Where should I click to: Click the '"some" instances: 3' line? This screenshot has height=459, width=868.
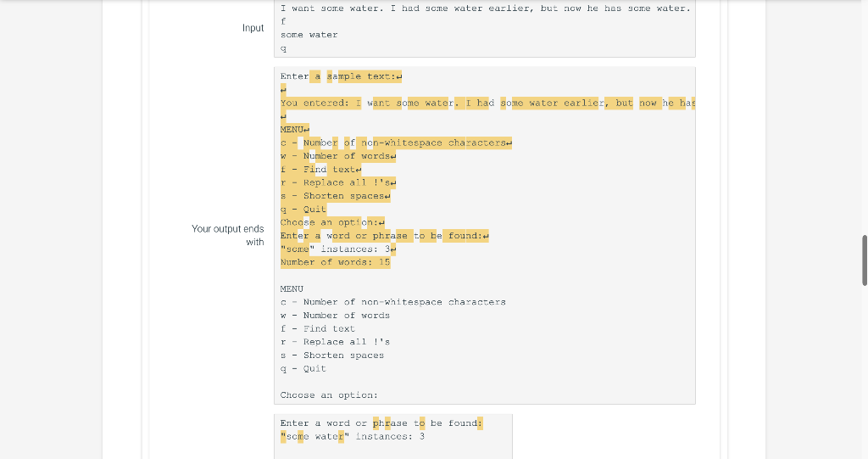(x=338, y=249)
